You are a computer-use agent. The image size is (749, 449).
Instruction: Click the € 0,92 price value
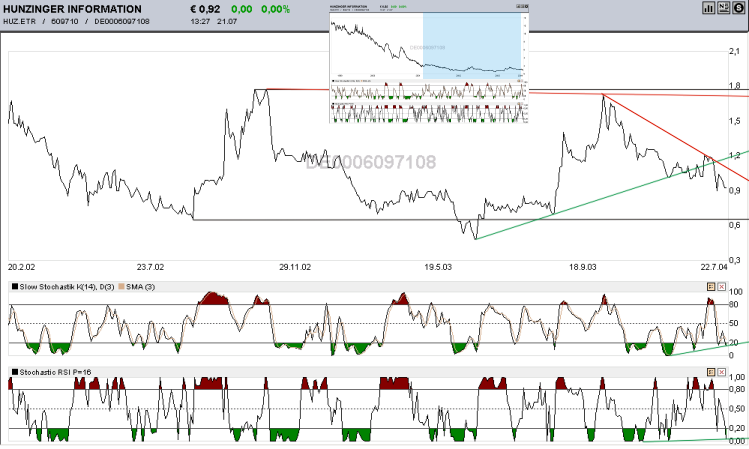[x=205, y=9]
